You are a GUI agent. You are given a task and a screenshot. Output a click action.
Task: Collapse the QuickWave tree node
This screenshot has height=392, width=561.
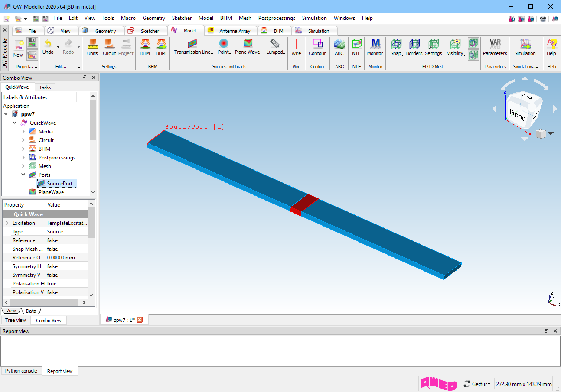(x=15, y=123)
